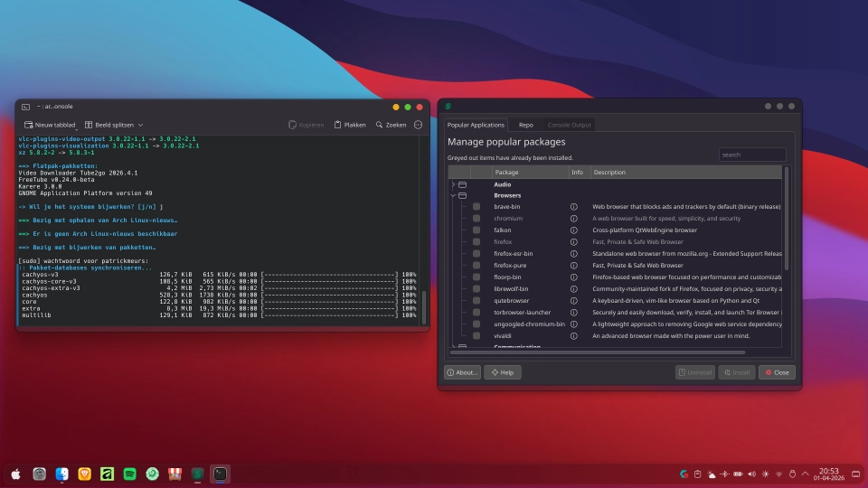The image size is (868, 488).
Task: Open the brightness tray icon
Action: point(766,474)
